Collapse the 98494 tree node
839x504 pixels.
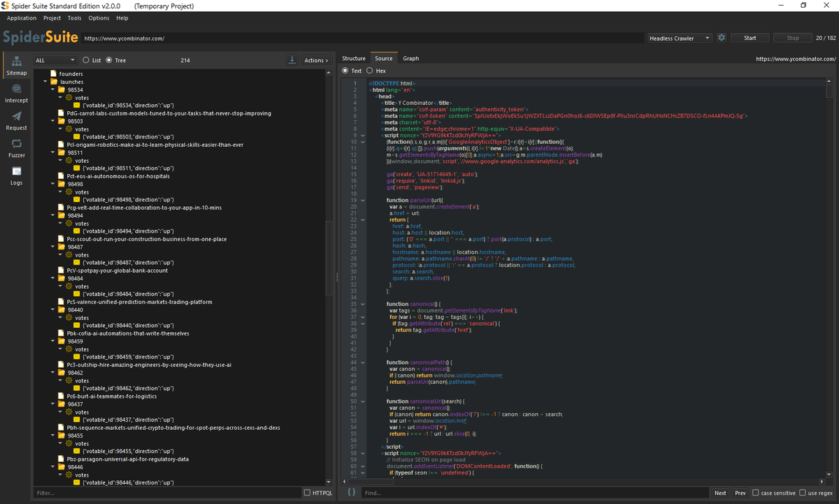click(52, 216)
